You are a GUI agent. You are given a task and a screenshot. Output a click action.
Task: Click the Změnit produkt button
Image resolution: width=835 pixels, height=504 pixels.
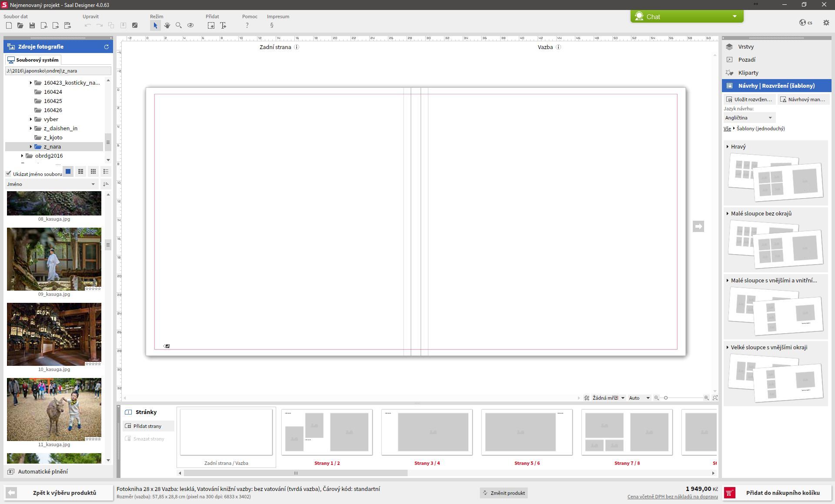coord(504,493)
